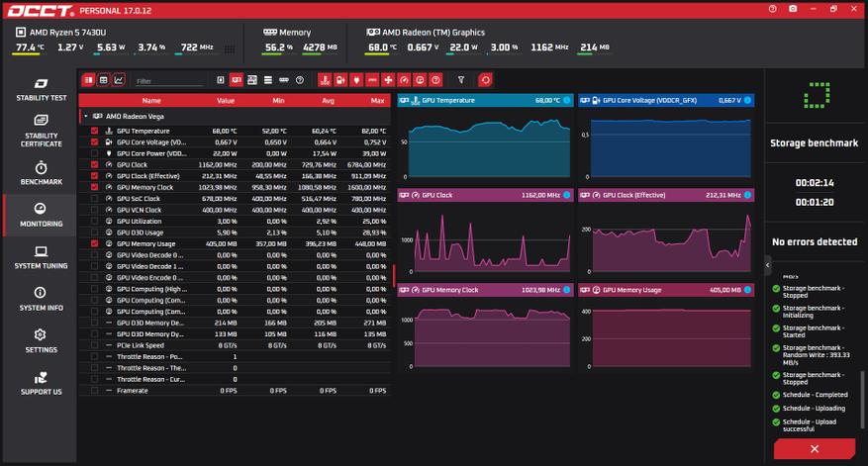868x466 pixels.
Task: Open the Stability Test section
Action: pos(41,90)
